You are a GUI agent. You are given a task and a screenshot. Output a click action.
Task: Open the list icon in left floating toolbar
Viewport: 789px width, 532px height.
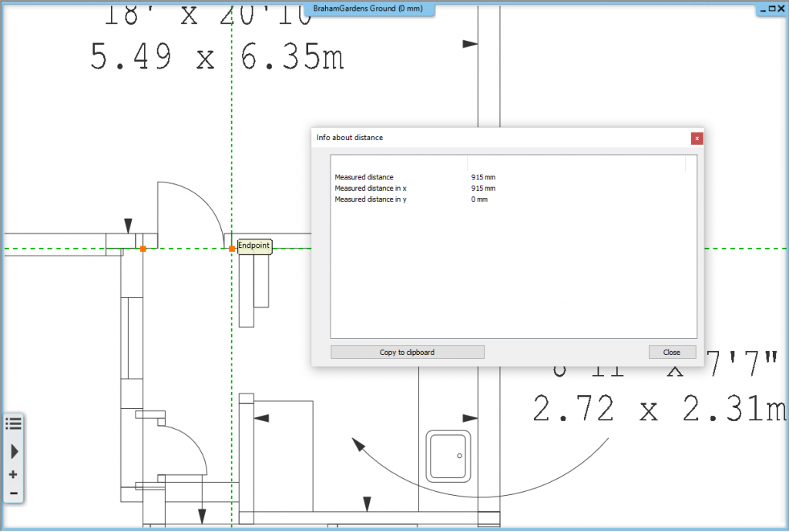pos(14,423)
